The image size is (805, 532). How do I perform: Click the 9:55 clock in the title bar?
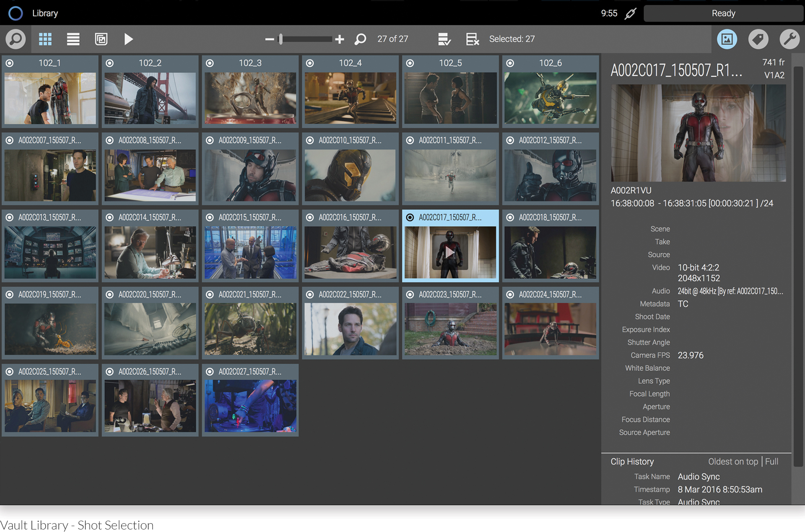(609, 13)
